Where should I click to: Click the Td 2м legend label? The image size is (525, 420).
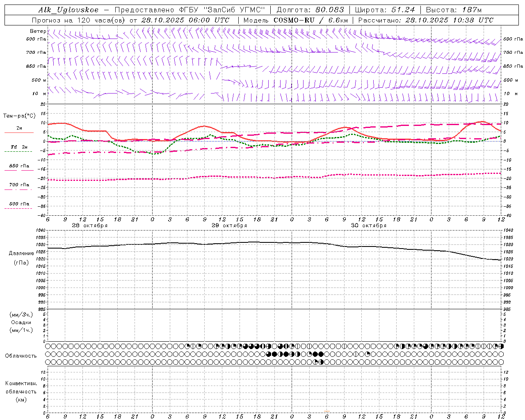pyautogui.click(x=19, y=147)
